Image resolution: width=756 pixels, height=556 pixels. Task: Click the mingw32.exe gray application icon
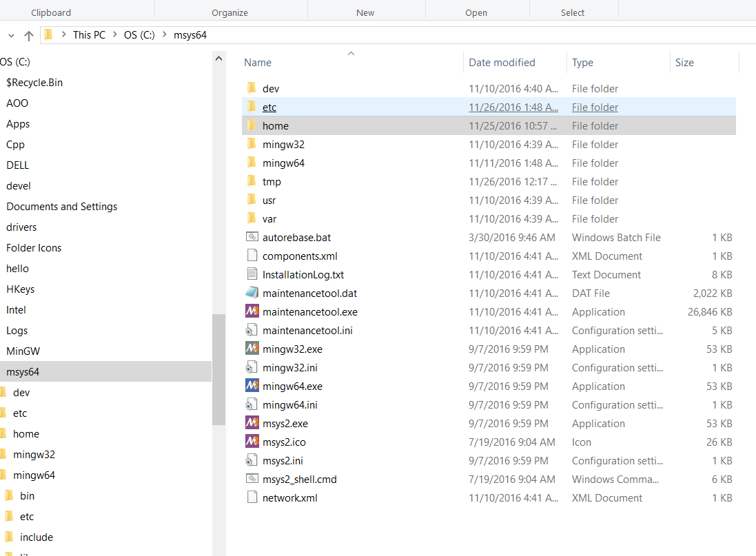pos(252,349)
